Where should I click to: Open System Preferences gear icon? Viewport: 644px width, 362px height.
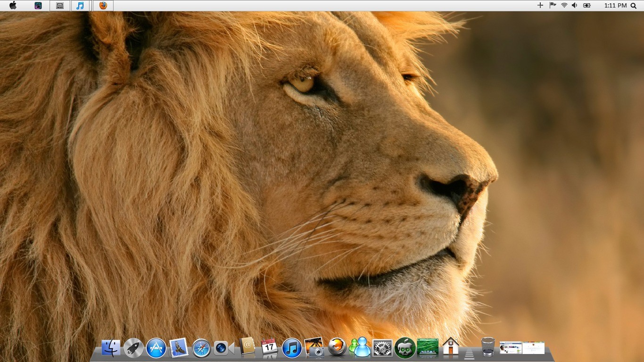(x=382, y=348)
